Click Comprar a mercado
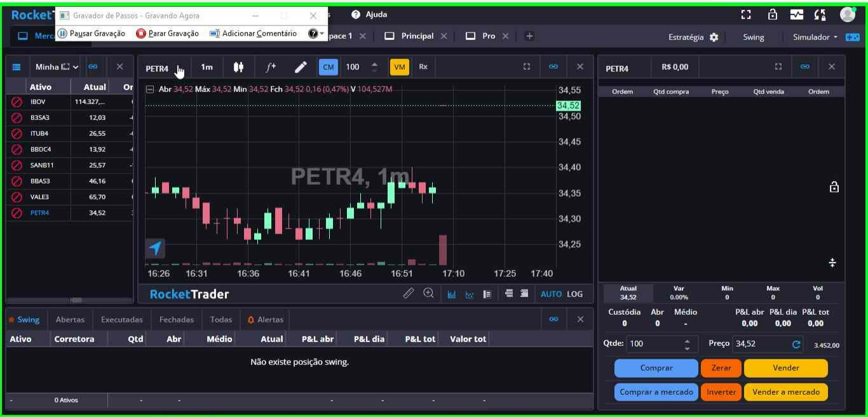Image resolution: width=868 pixels, height=417 pixels. click(656, 392)
